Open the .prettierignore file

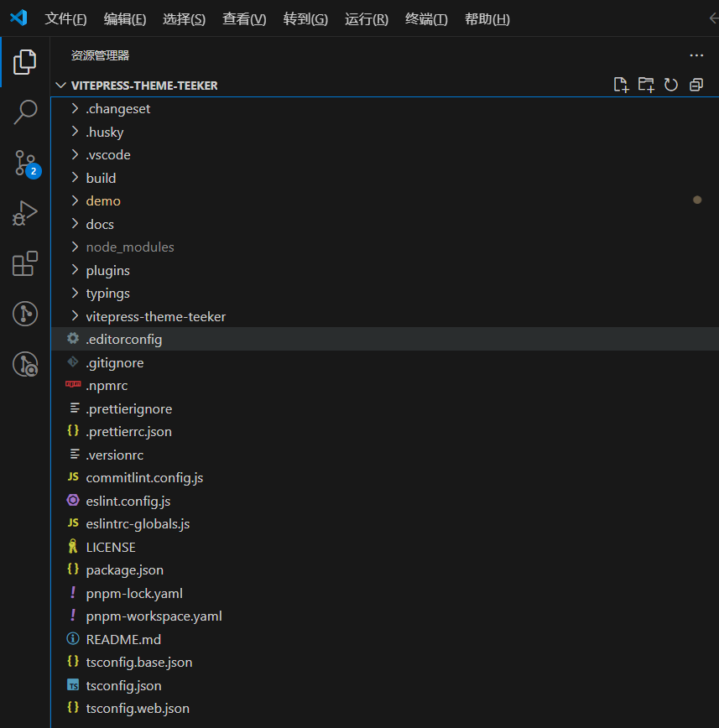[384, 408]
